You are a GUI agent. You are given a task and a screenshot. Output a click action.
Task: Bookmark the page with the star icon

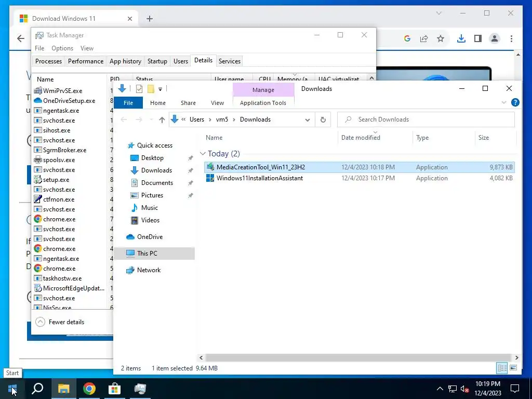[441, 38]
